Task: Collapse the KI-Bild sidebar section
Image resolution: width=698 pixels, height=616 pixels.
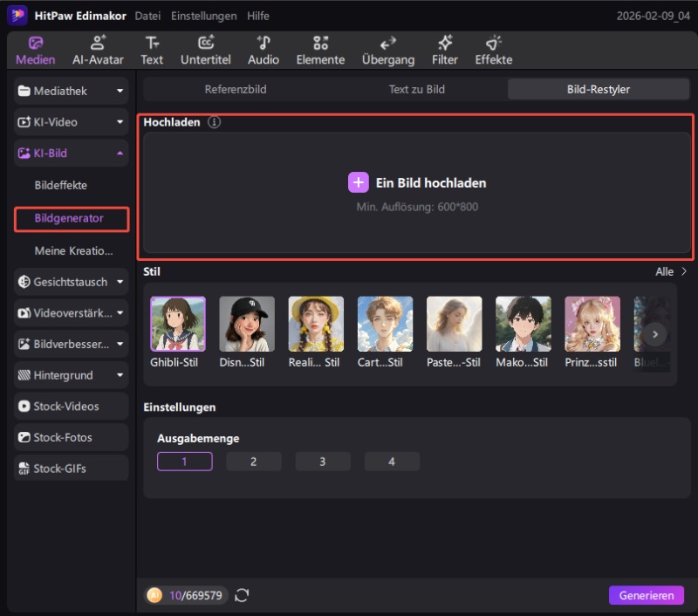Action: pos(120,154)
